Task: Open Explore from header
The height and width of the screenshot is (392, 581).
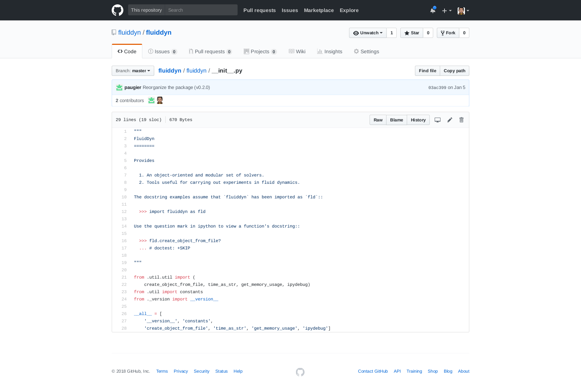Action: [x=349, y=10]
